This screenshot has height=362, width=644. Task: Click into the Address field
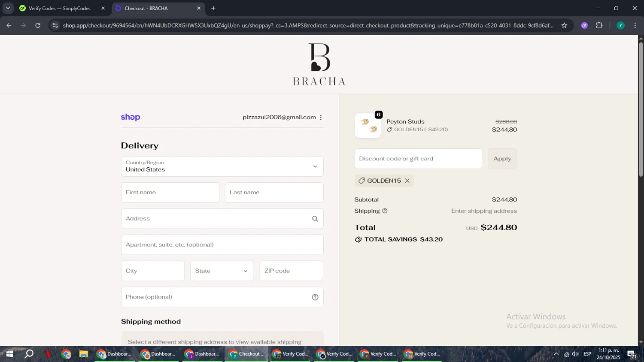coord(222,219)
